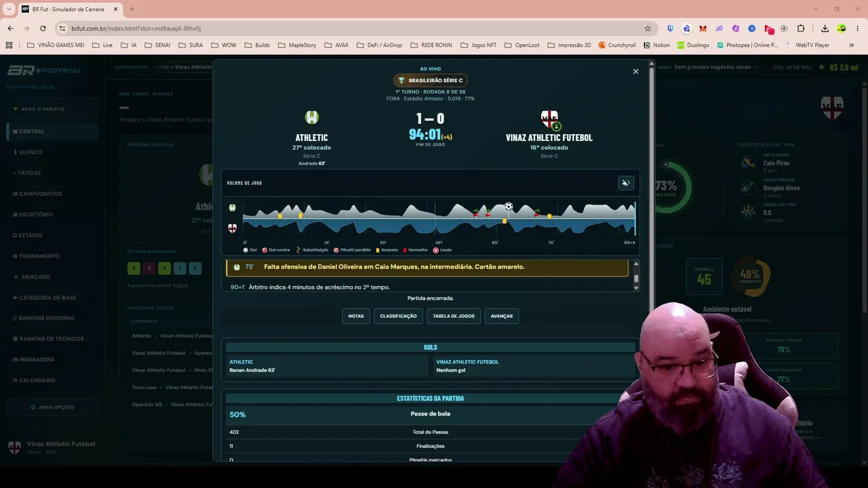This screenshot has height=488, width=868.
Task: Open the browser downloads icon
Action: 825,28
